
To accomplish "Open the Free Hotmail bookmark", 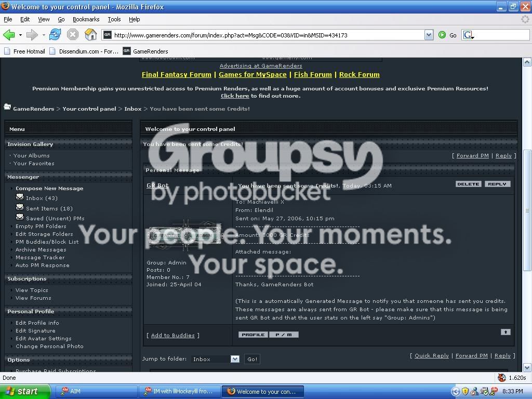I will (24, 51).
